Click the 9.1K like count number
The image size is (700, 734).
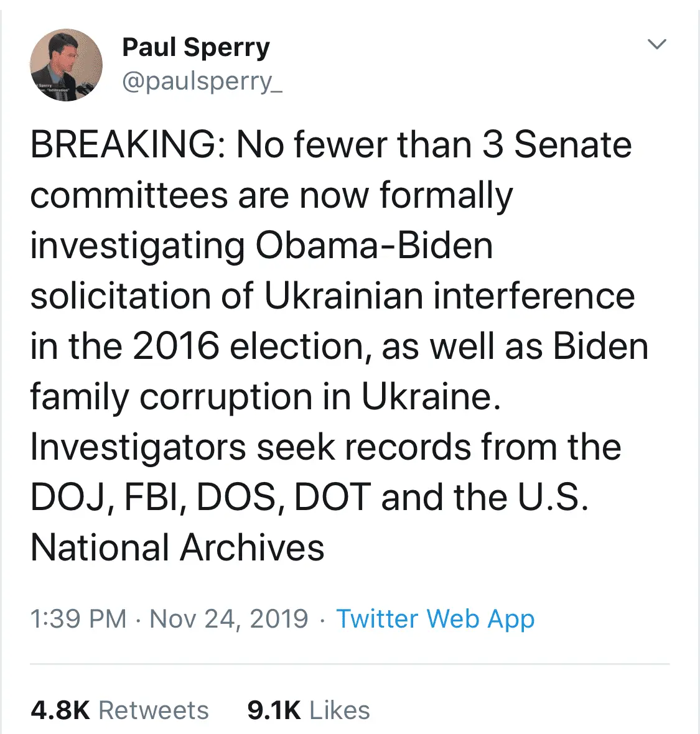click(x=274, y=710)
